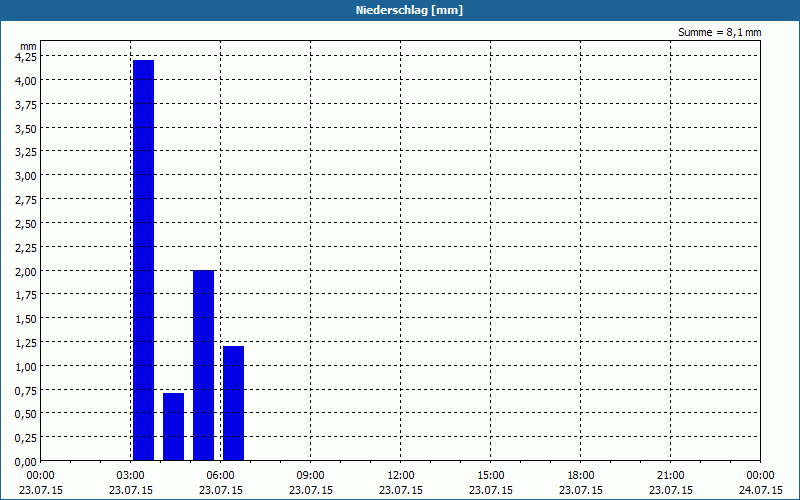Image resolution: width=800 pixels, height=500 pixels.
Task: Click the 4,00 y-axis label
Action: point(26,81)
